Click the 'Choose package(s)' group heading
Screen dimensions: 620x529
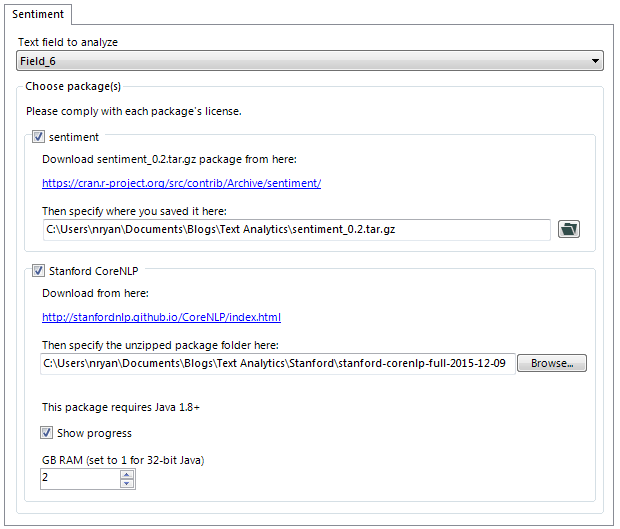[x=73, y=87]
